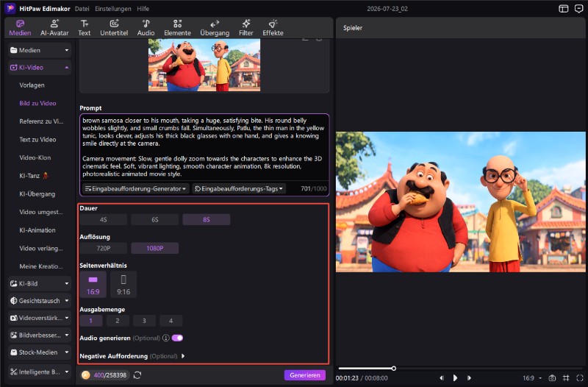Viewport: 588px width, 387px height.
Task: Open the Einstellungen menu
Action: pos(113,9)
